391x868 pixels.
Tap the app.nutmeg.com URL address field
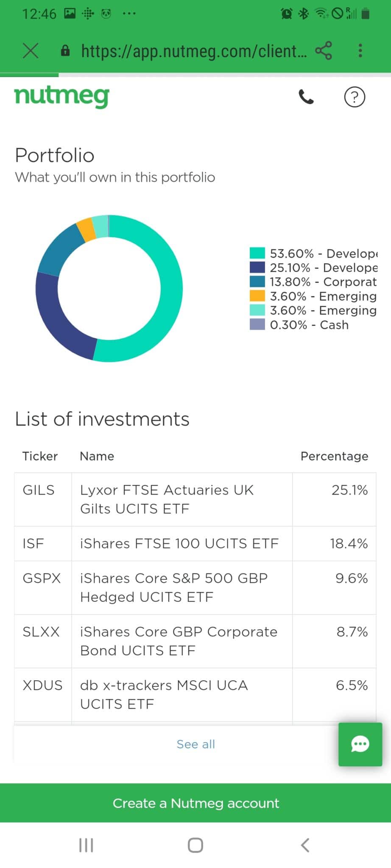point(193,51)
